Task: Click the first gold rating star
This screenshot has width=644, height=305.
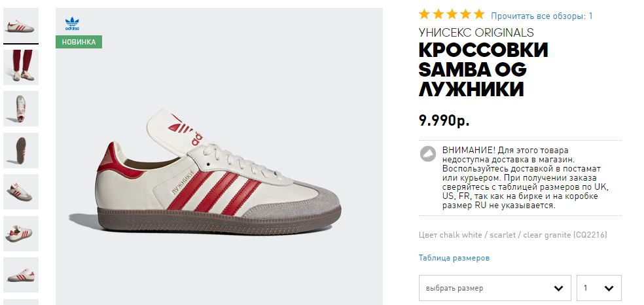Action: coord(424,14)
